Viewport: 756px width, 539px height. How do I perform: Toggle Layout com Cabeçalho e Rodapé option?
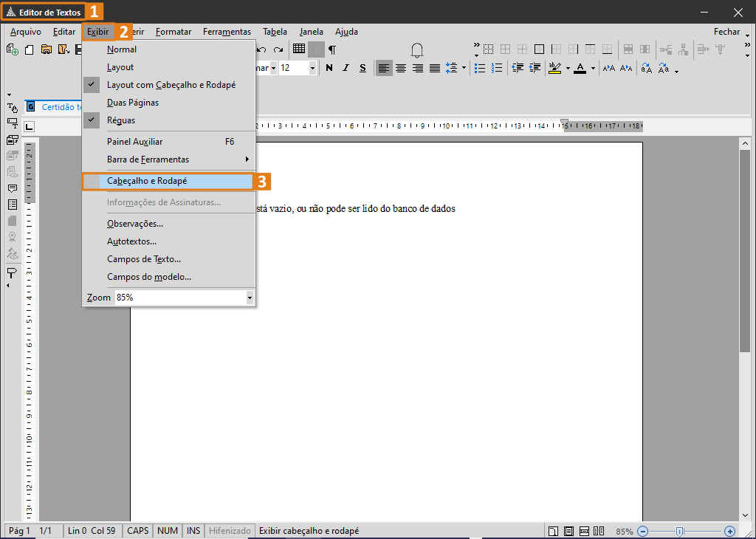tap(169, 85)
